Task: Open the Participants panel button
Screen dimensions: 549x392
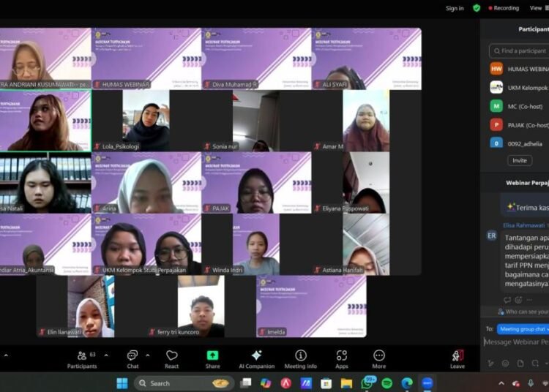Action: point(82,358)
